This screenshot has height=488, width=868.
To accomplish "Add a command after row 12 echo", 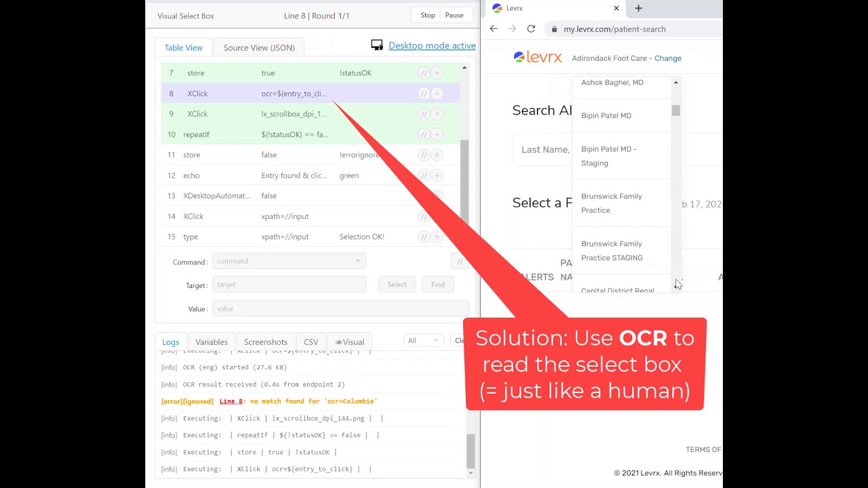I will pyautogui.click(x=437, y=176).
